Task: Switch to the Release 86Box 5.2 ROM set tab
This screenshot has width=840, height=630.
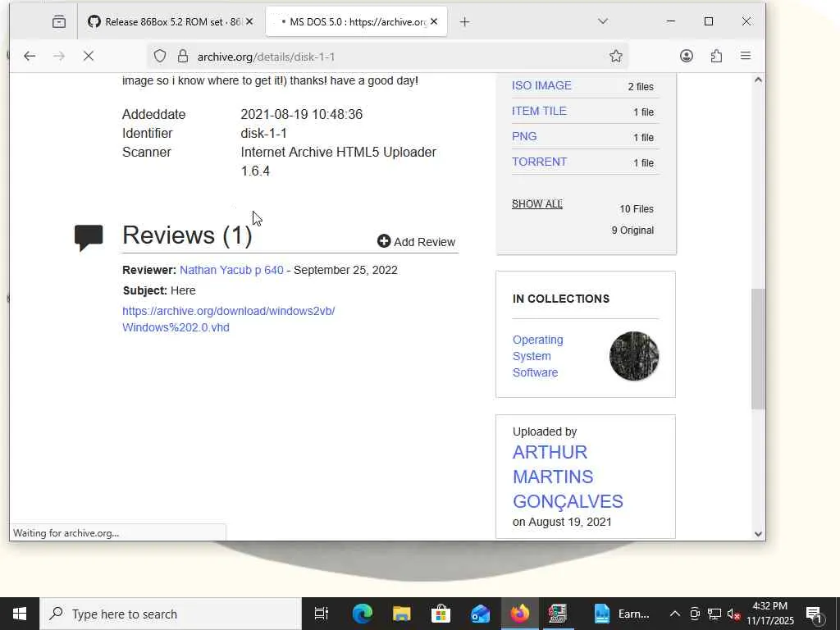Action: click(x=171, y=22)
